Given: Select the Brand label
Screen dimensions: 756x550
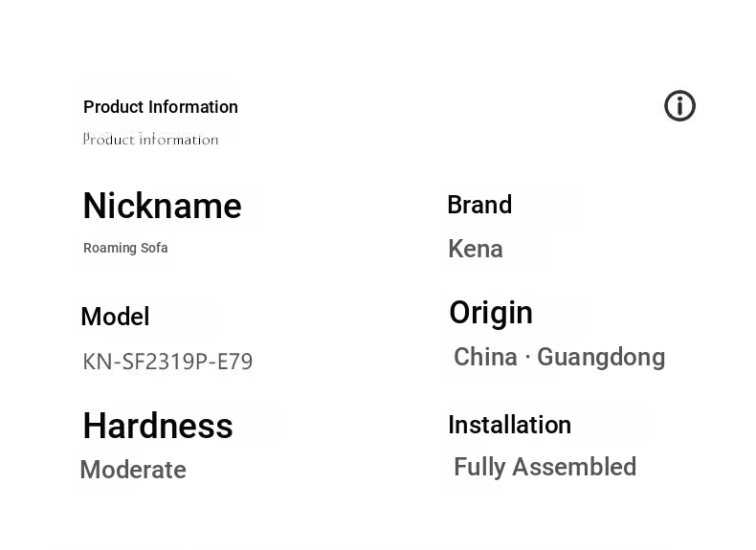Looking at the screenshot, I should (x=479, y=205).
